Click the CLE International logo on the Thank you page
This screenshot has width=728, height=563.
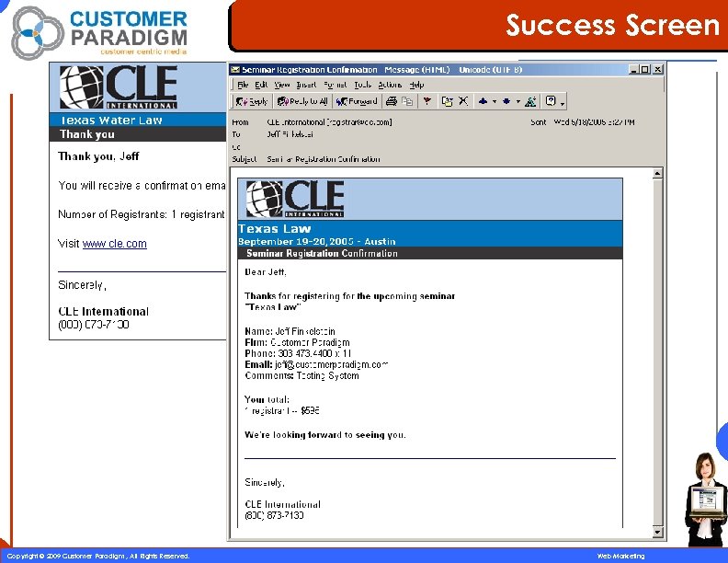coord(119,87)
